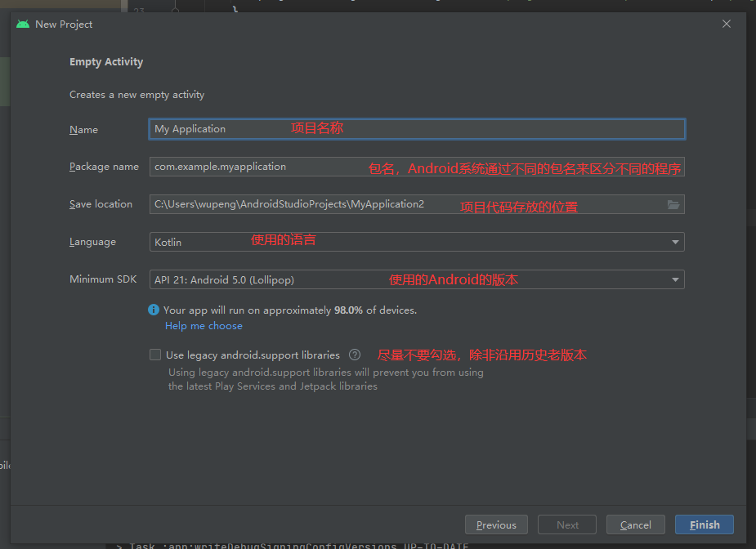The image size is (756, 549).
Task: Click the Creates a new empty activity text
Action: click(x=137, y=95)
